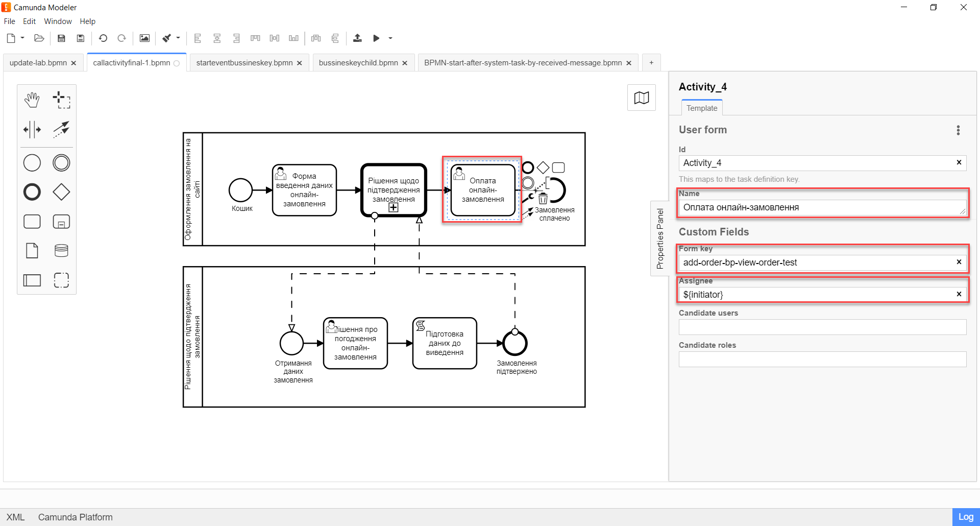Click the Camunda Platform status label
Viewport: 980px width, 526px height.
76,517
